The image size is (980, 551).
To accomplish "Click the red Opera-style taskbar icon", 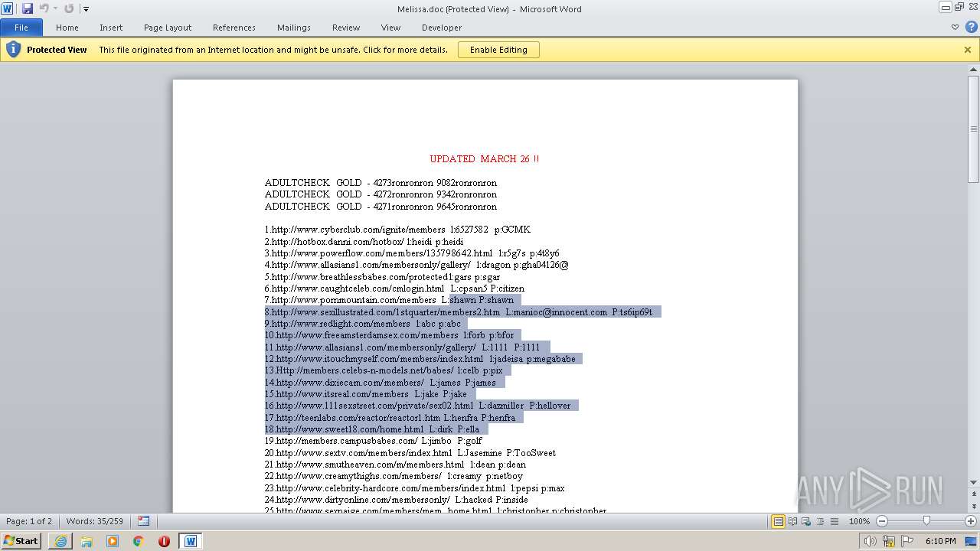I will (164, 541).
